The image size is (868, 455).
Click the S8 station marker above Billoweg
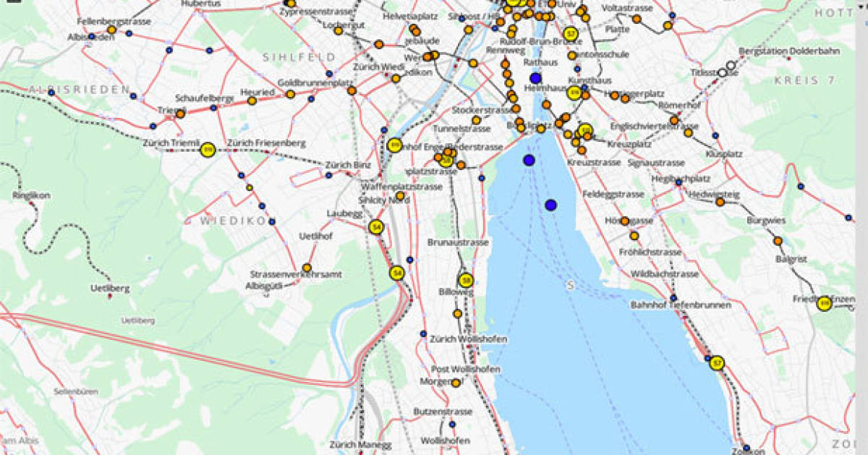point(466,279)
